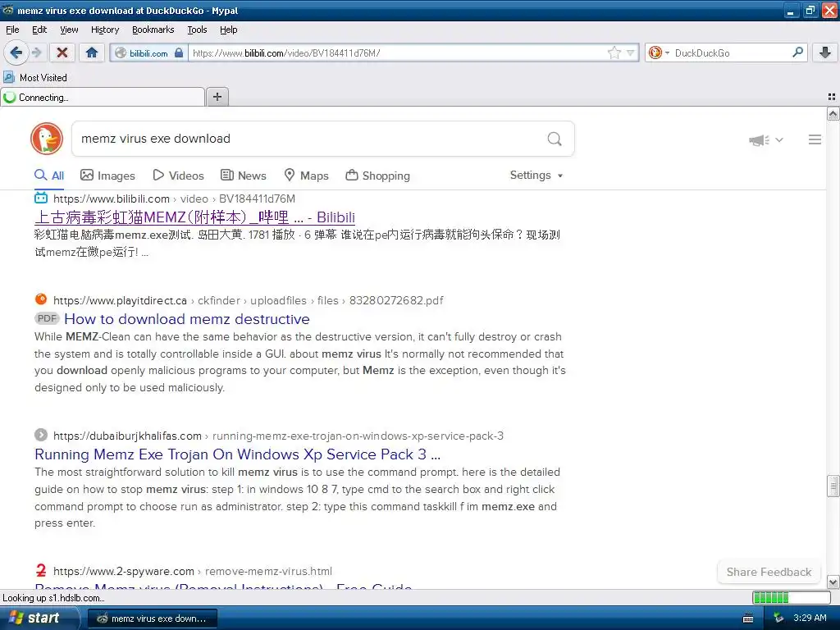Open the Home page button
The width and height of the screenshot is (840, 630).
92,52
